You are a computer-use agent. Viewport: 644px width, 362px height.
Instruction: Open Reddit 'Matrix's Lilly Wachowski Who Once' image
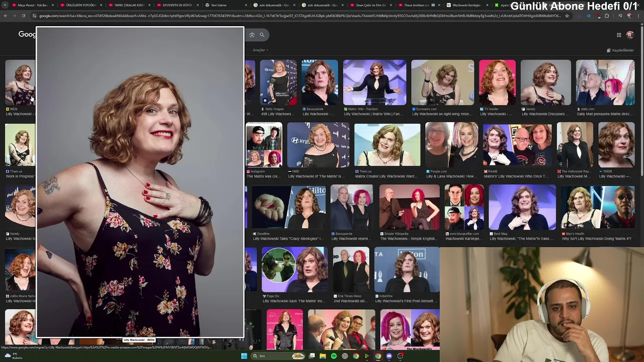coord(517,145)
